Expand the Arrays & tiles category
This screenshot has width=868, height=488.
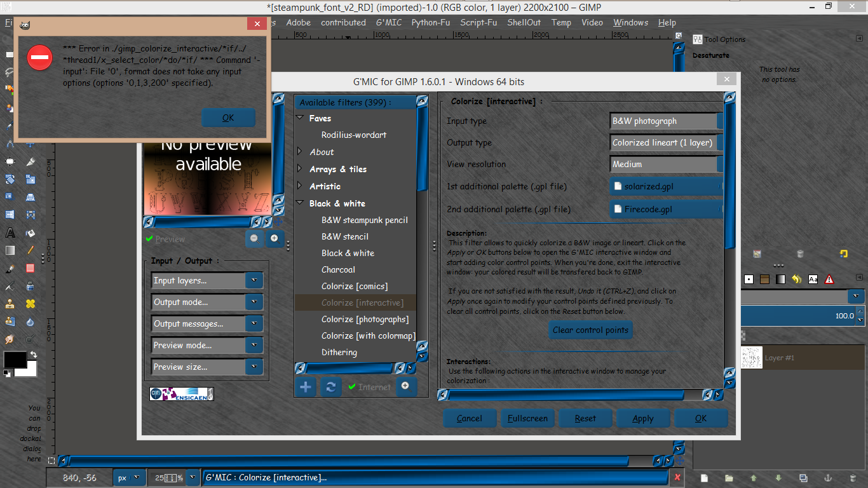point(301,169)
